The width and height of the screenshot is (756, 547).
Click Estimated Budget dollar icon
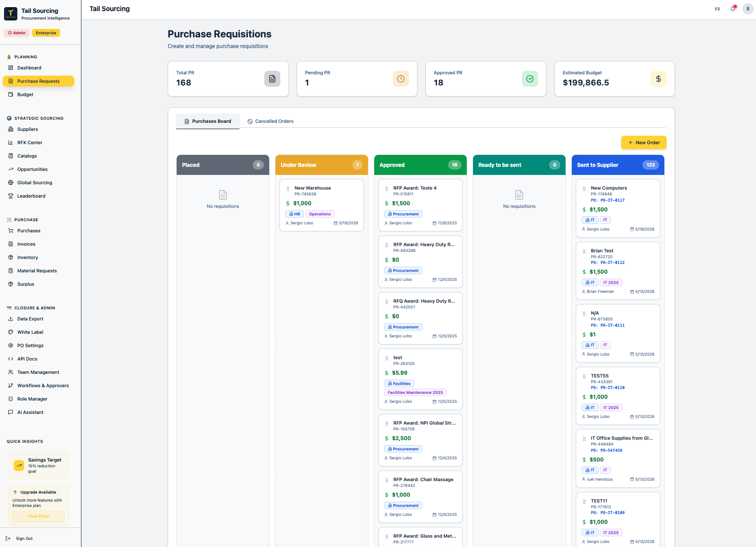click(659, 79)
